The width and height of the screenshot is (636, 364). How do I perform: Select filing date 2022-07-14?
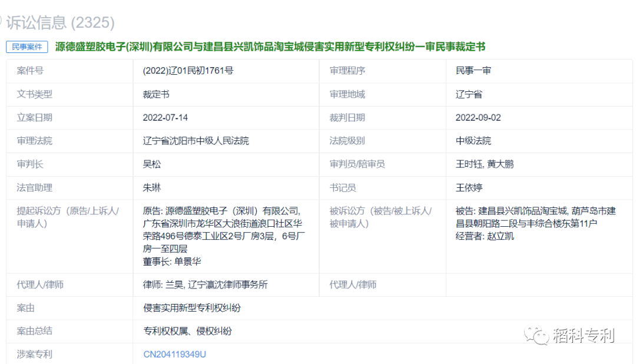[x=165, y=118]
